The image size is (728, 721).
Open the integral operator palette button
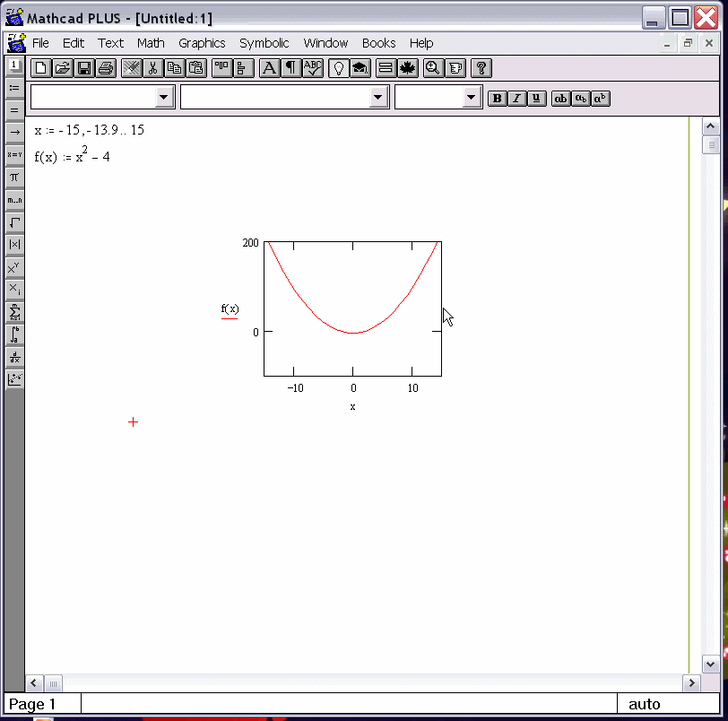pyautogui.click(x=14, y=334)
